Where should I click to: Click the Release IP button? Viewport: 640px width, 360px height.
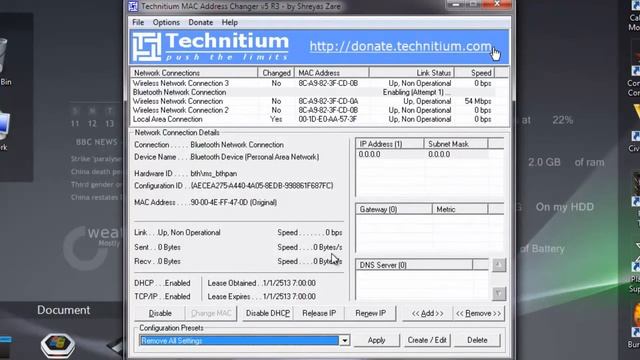pos(319,313)
